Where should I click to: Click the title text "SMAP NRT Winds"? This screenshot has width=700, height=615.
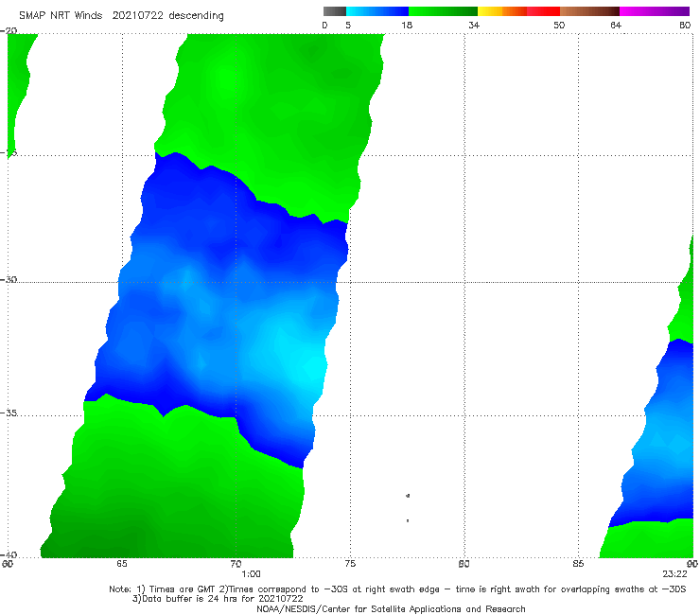61,15
